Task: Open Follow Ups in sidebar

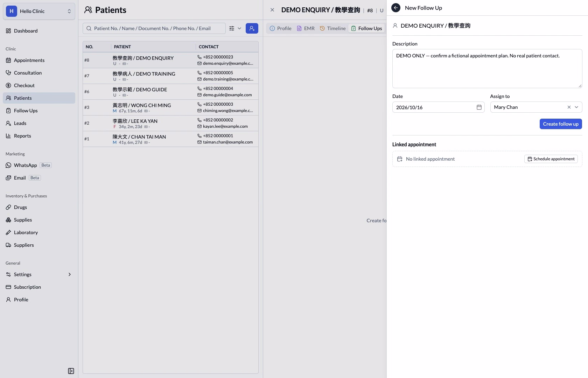Action: [x=39, y=111]
